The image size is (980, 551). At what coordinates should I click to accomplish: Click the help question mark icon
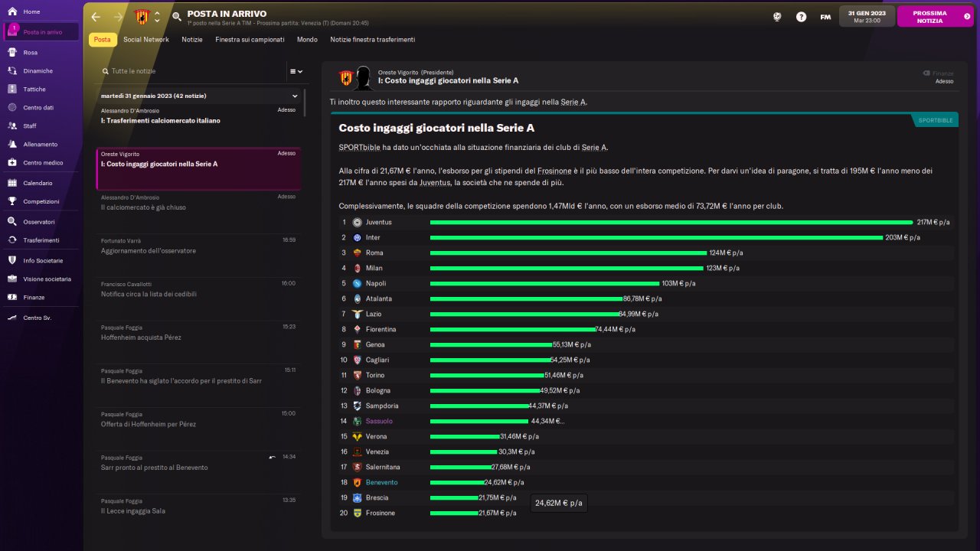801,16
